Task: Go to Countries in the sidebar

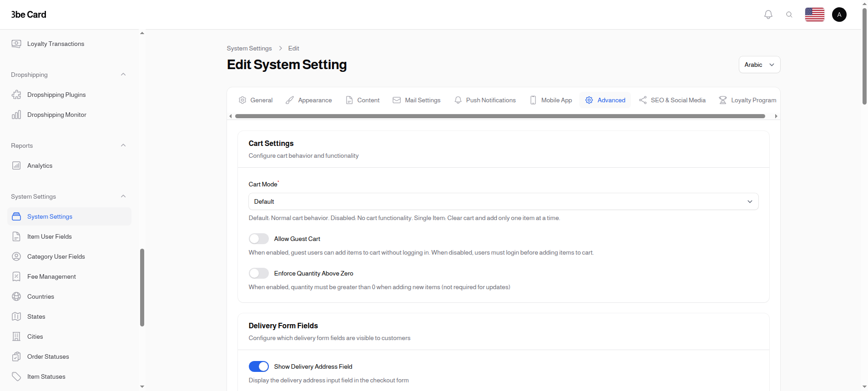Action: coord(40,296)
